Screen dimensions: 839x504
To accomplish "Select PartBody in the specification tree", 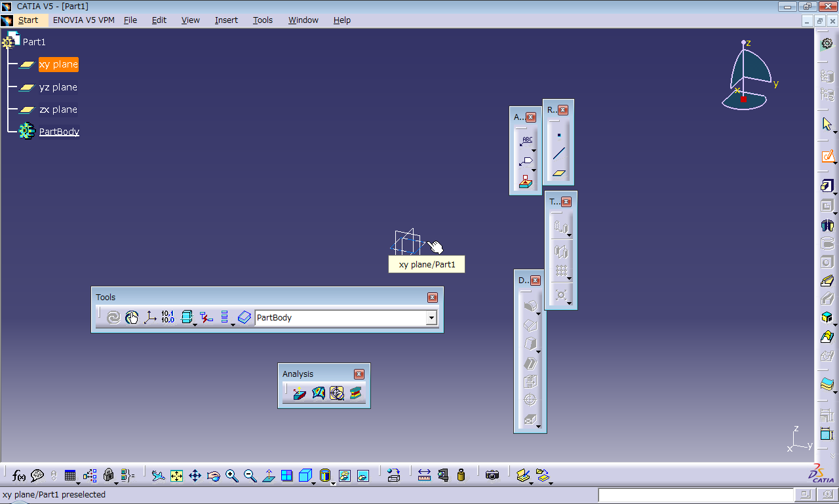I will [59, 132].
